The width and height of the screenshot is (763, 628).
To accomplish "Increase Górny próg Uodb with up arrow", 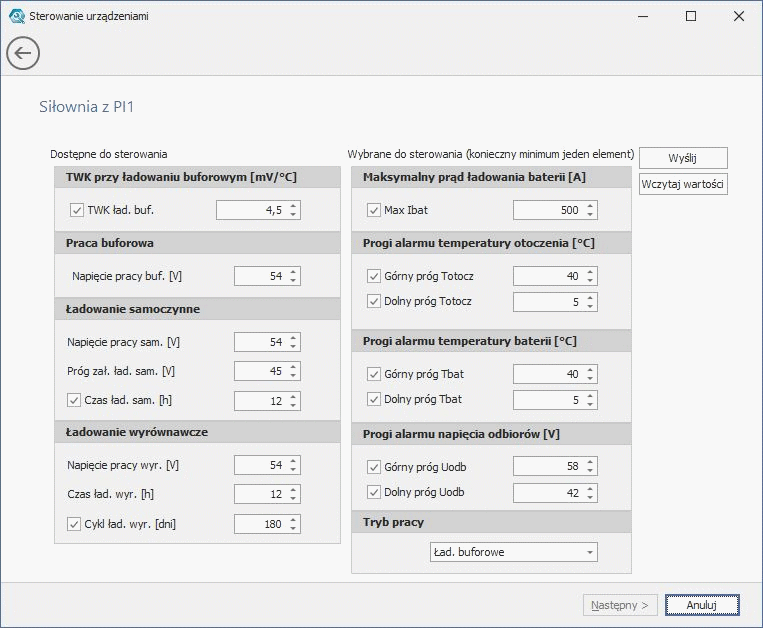I will coord(590,462).
